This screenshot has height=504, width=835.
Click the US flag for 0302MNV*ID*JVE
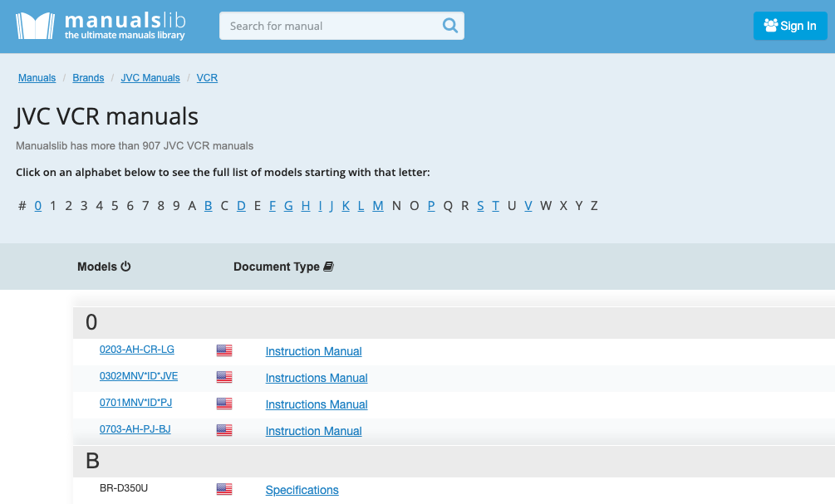point(224,377)
